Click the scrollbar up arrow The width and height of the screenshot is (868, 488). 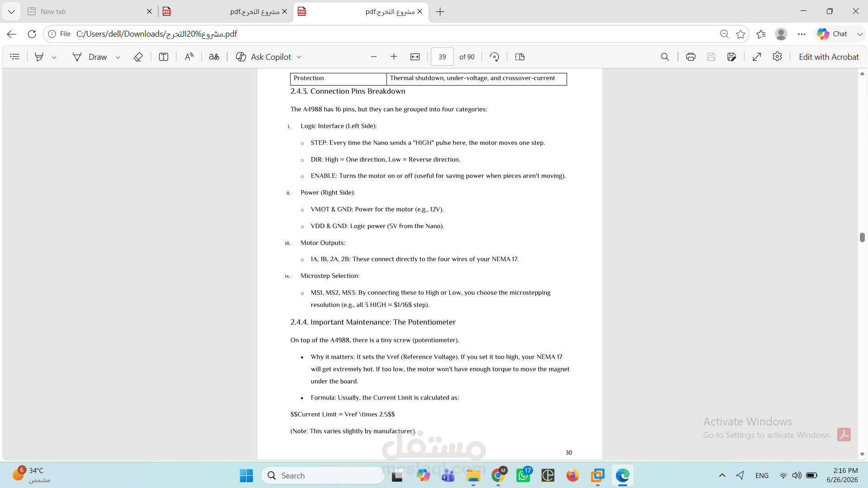click(x=862, y=73)
